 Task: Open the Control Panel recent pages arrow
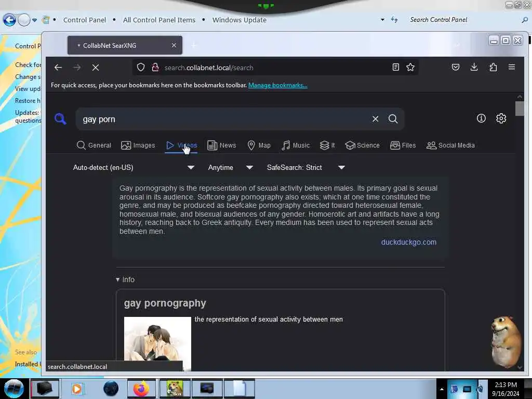tap(34, 20)
